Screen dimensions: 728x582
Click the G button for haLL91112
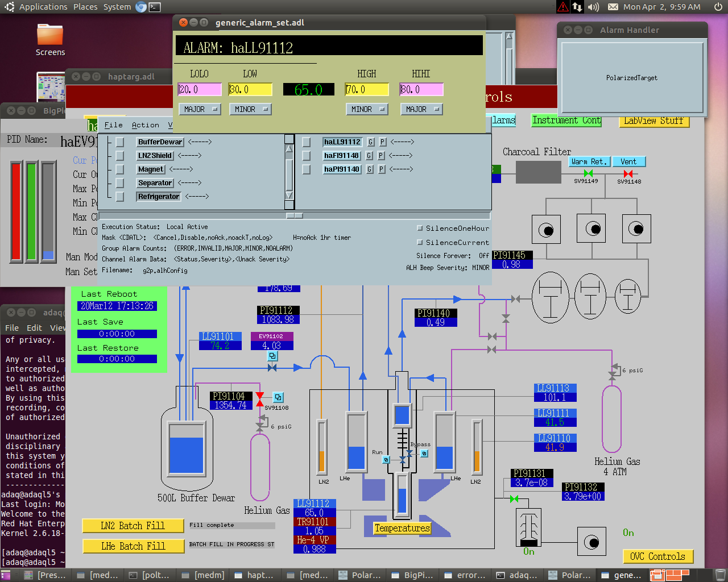coord(371,142)
